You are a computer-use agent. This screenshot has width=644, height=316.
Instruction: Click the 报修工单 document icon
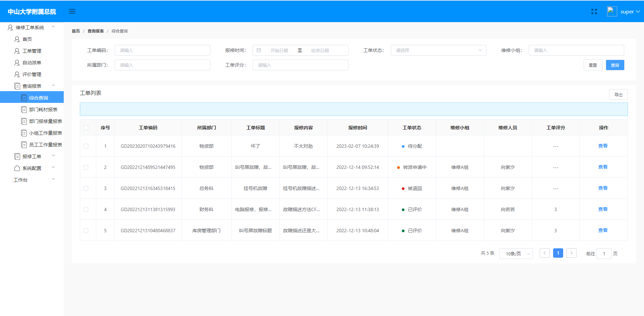click(17, 156)
